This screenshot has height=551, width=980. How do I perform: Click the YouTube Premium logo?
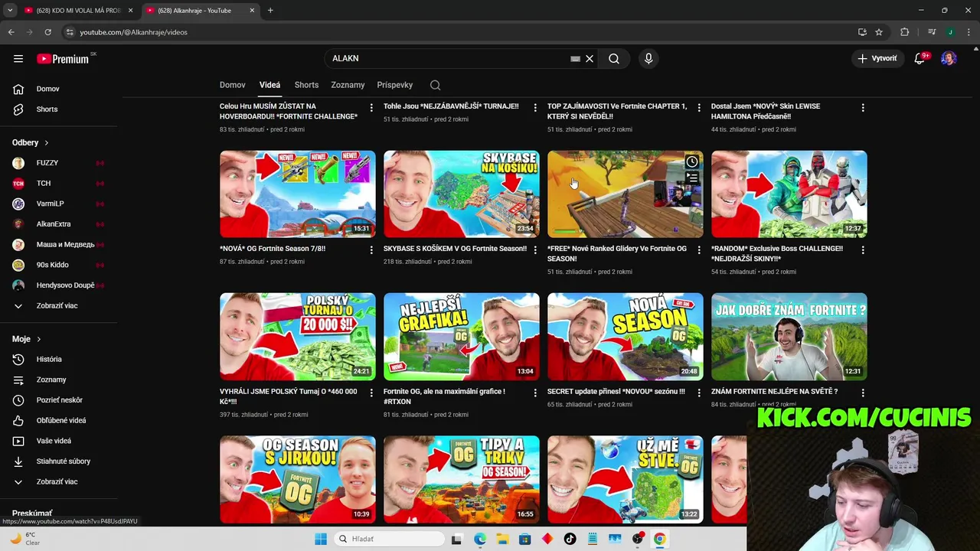pyautogui.click(x=63, y=58)
